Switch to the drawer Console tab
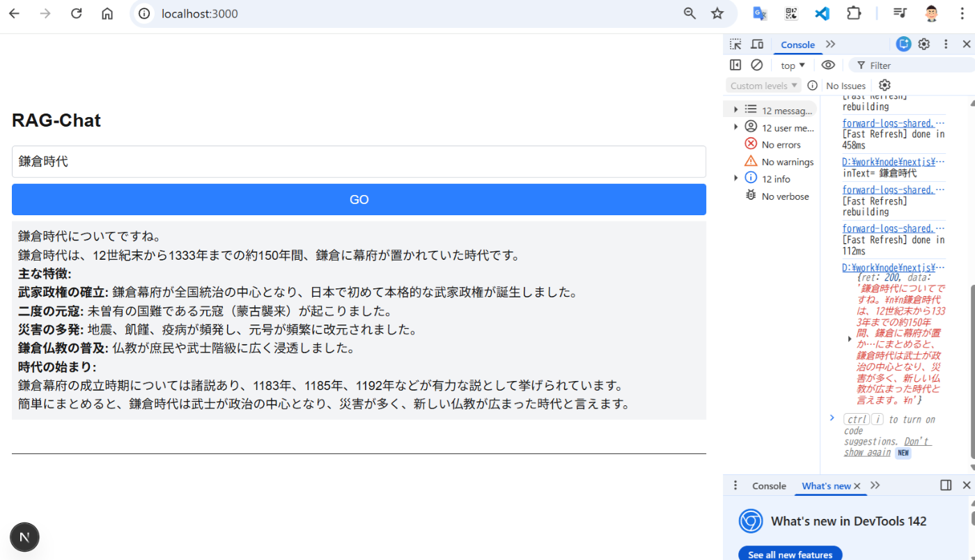 (x=769, y=486)
